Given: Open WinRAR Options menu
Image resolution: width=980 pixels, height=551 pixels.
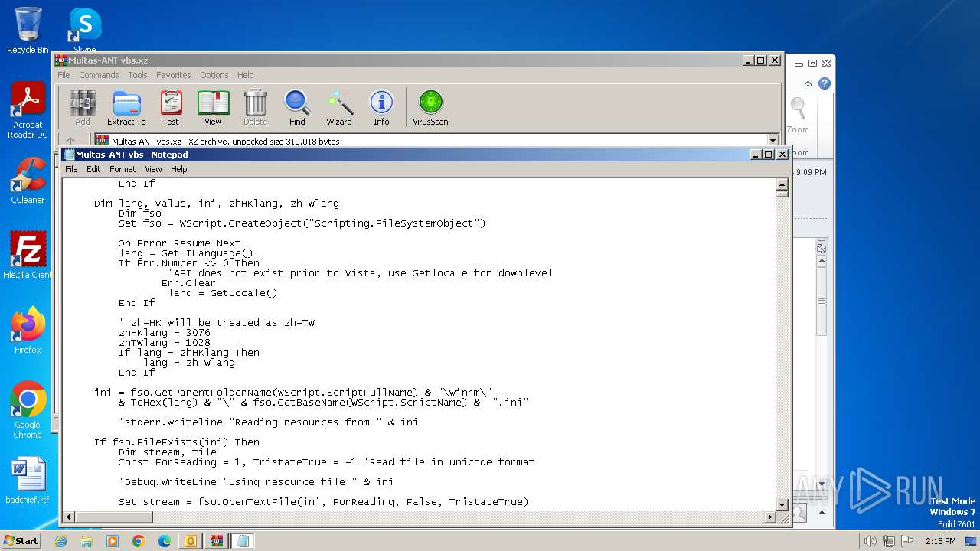Looking at the screenshot, I should coord(214,75).
